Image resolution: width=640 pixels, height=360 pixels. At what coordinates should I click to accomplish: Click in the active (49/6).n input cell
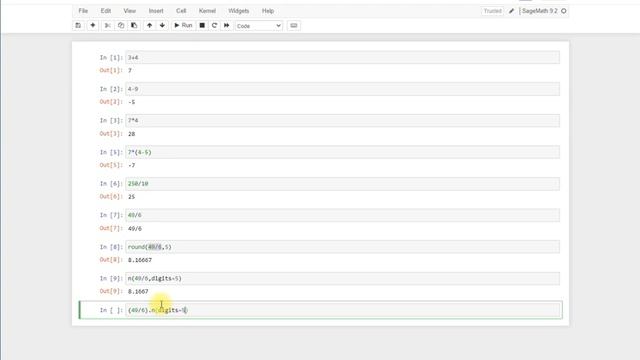[342, 310]
